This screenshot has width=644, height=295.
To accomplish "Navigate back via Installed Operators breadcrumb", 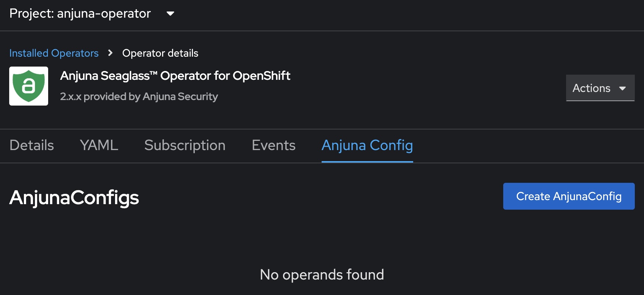I will coord(54,53).
